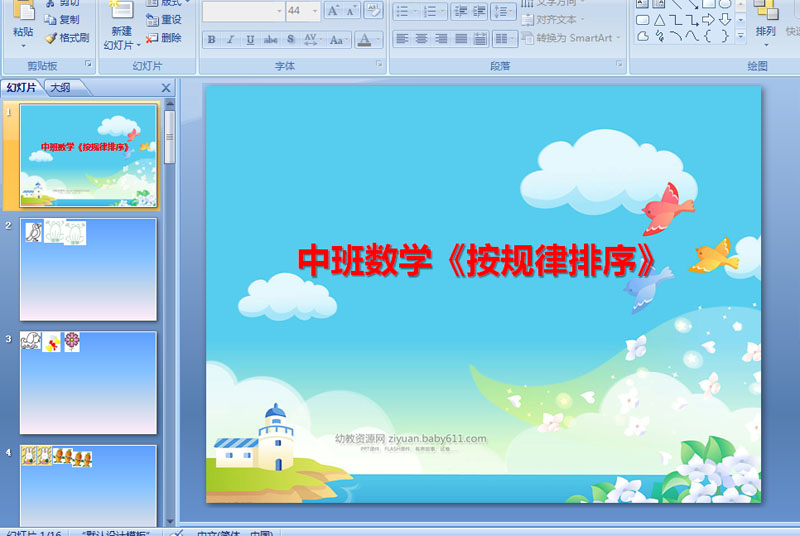Toggle underline formatting
800x536 pixels.
[250, 39]
